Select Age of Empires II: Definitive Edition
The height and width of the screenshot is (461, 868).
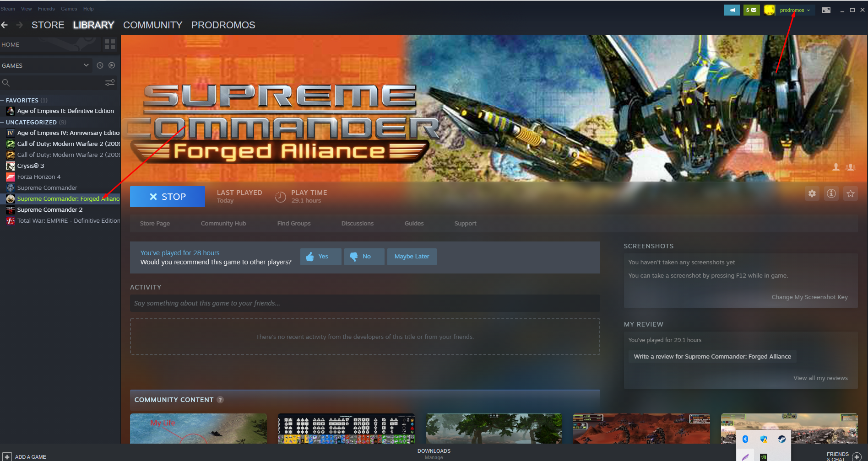[60, 111]
